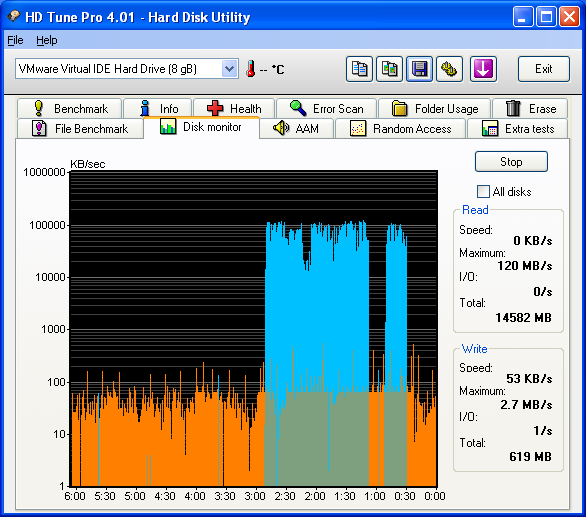
Task: Click the Write group heading
Action: (475, 349)
